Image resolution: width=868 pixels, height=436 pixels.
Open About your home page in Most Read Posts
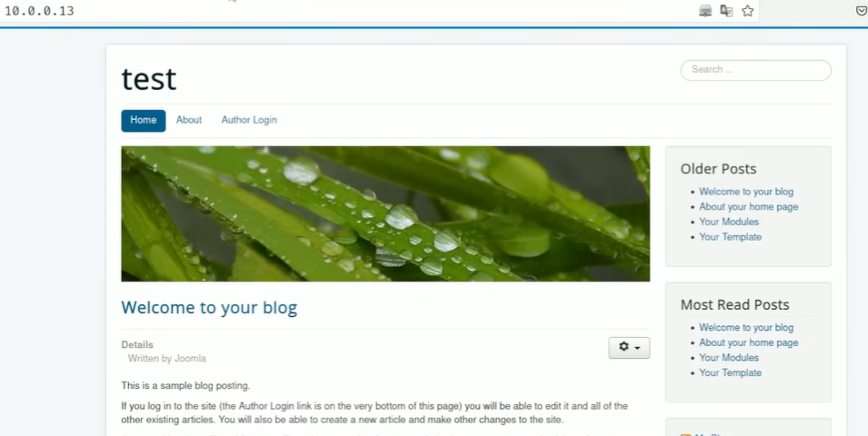click(x=748, y=342)
